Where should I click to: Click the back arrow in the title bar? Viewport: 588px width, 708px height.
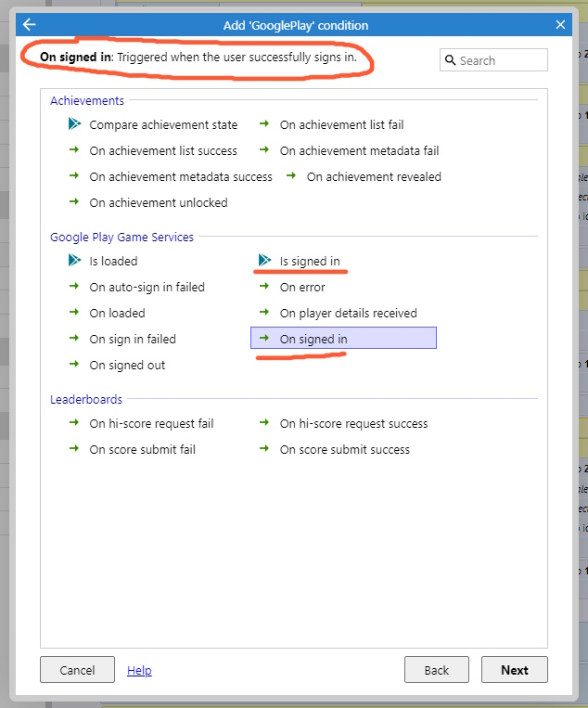[30, 24]
